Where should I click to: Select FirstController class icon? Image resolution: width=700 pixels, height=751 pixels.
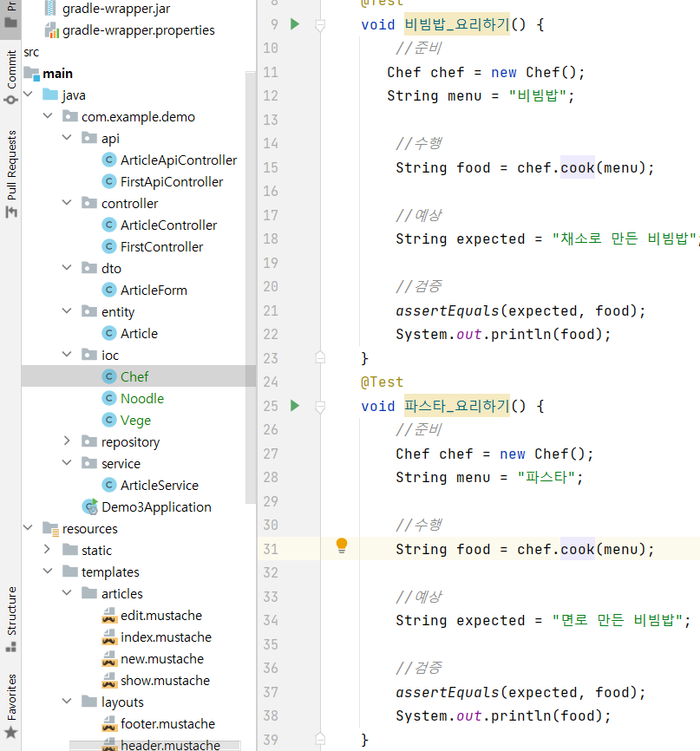109,246
